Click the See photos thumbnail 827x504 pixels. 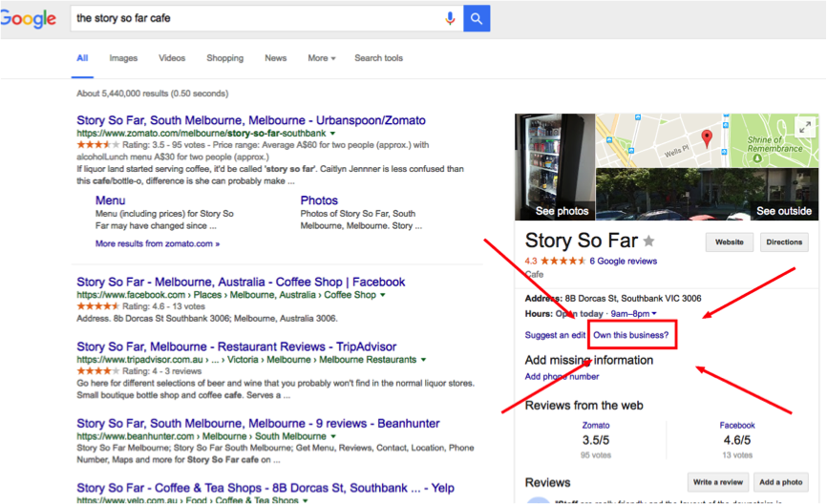click(555, 167)
